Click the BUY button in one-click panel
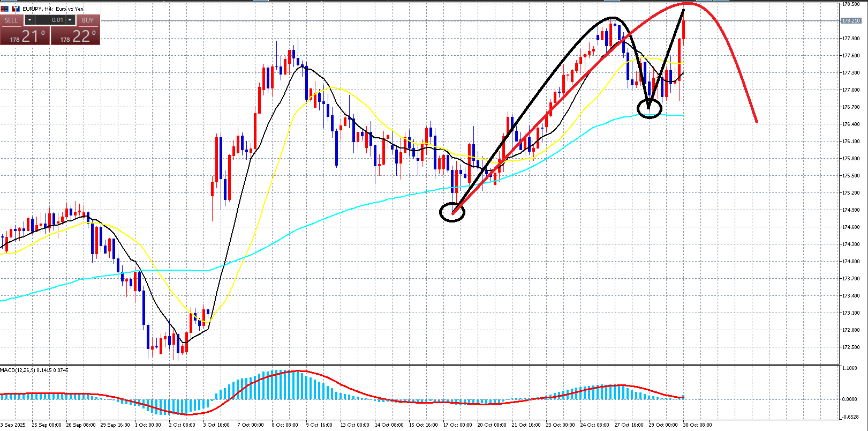The image size is (868, 431). coord(88,20)
